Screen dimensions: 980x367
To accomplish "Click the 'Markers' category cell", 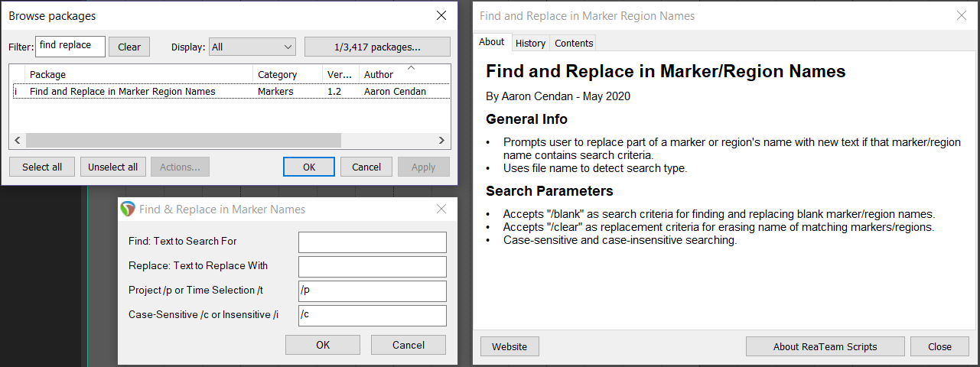I will click(275, 91).
